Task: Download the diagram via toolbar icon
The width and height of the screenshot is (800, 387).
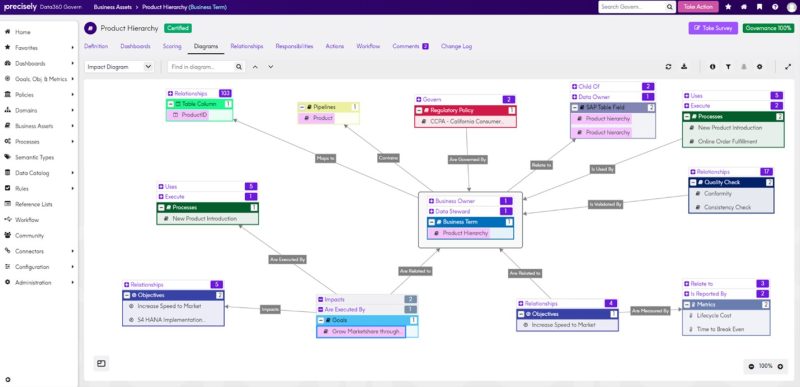Action: tap(684, 67)
